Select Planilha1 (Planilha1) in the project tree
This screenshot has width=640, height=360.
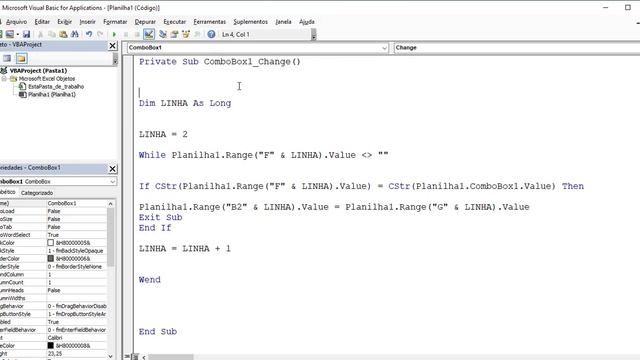click(52, 94)
